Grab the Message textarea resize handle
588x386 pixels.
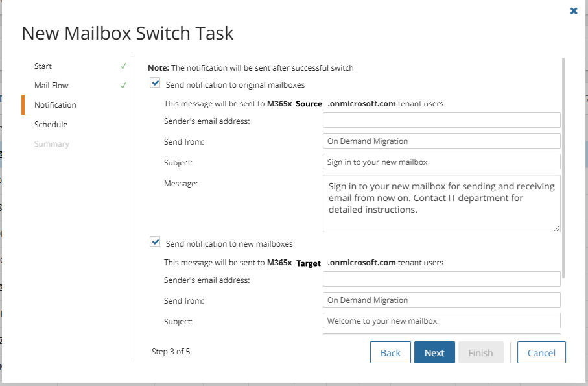[557, 228]
